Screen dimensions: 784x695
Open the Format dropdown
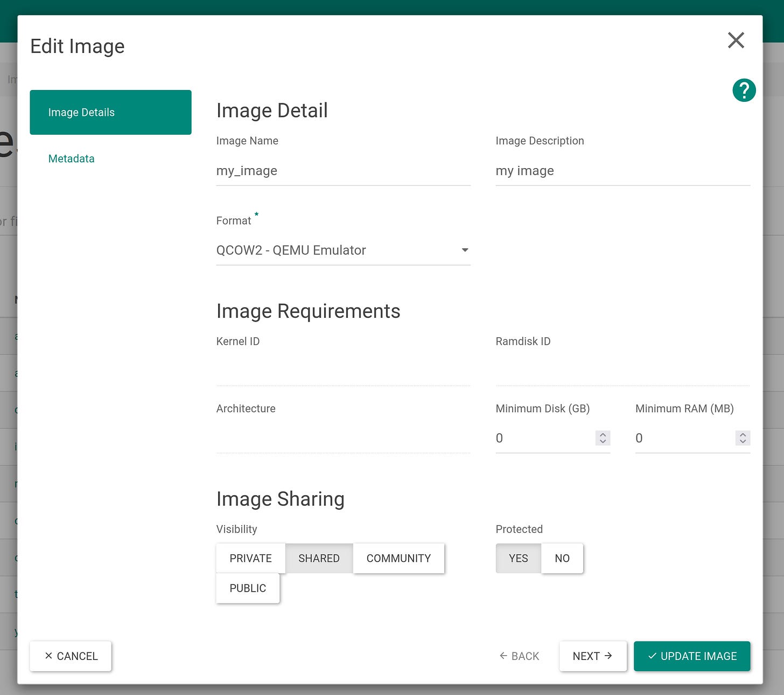343,250
